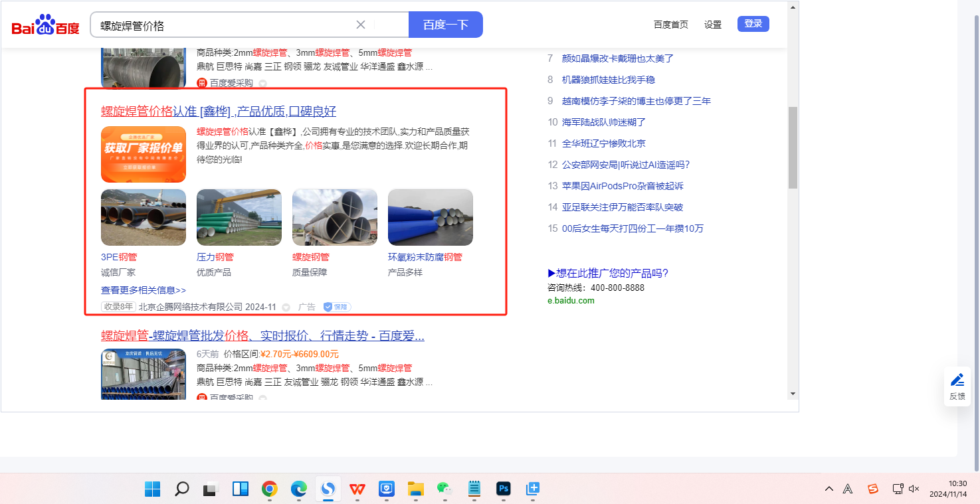Open the e.baidu.com link

tap(571, 300)
